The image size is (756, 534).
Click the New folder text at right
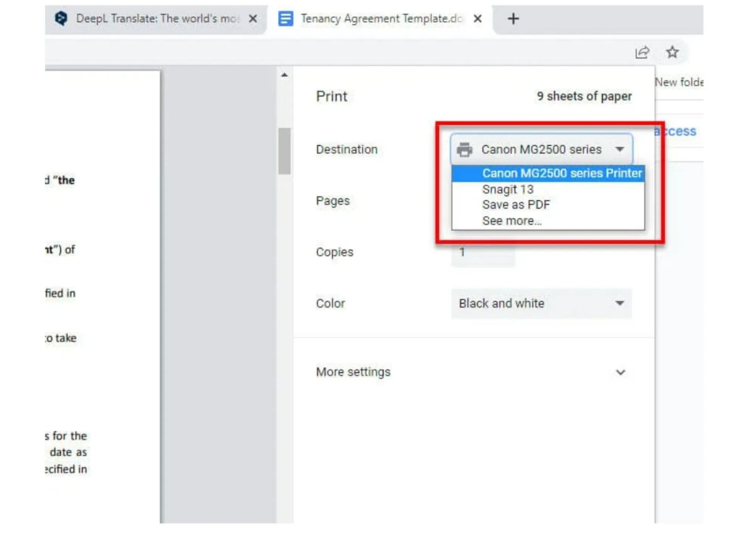pos(679,82)
